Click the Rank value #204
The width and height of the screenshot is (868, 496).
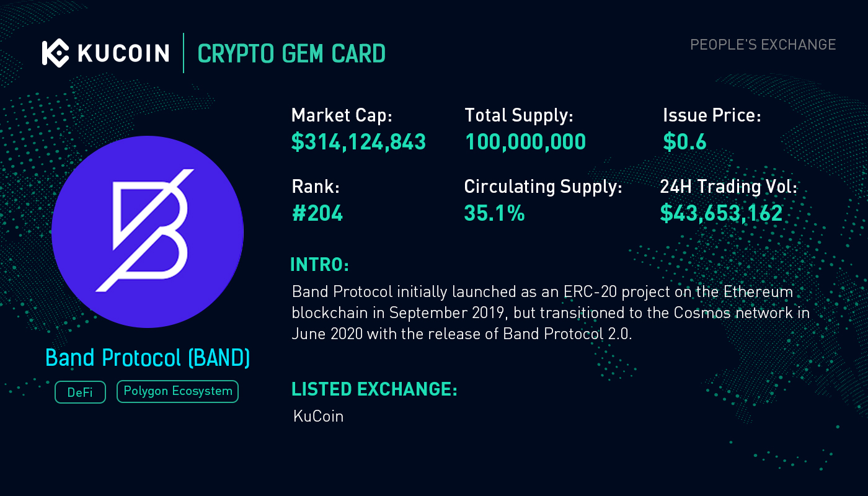pos(317,213)
